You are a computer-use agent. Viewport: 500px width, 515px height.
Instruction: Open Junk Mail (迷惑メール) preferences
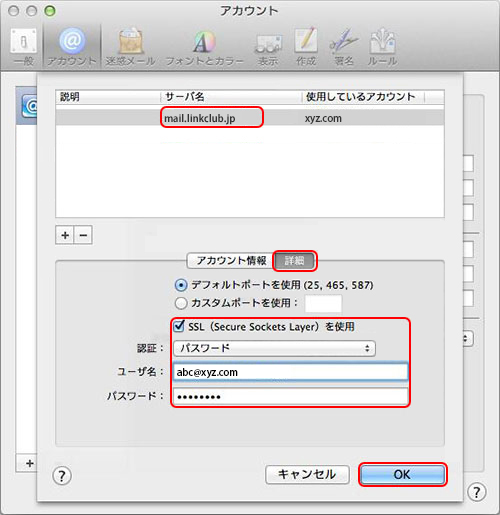click(130, 47)
